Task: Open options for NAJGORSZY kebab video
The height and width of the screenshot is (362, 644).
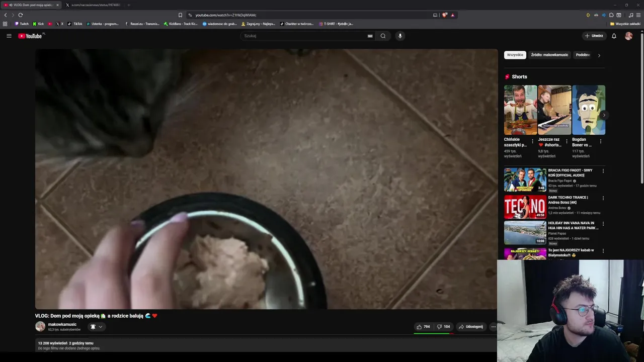Action: tap(603, 251)
